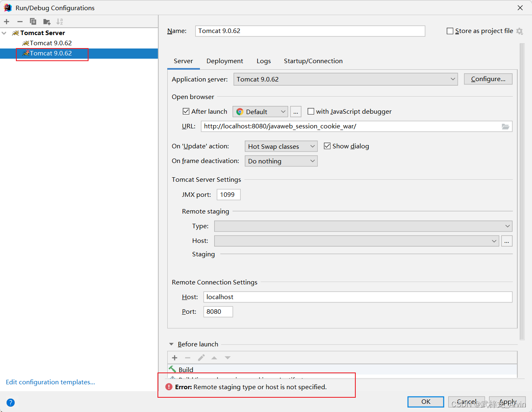The width and height of the screenshot is (532, 412).
Task: Open the Startup/Connection tab
Action: click(x=313, y=61)
